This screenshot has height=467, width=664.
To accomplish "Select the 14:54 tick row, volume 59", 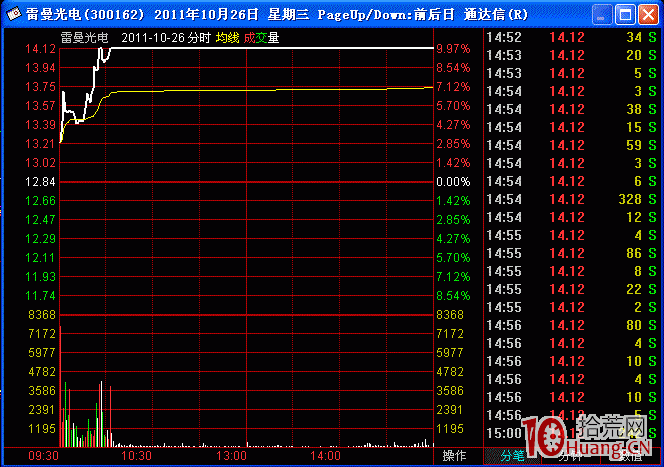I will tap(572, 145).
